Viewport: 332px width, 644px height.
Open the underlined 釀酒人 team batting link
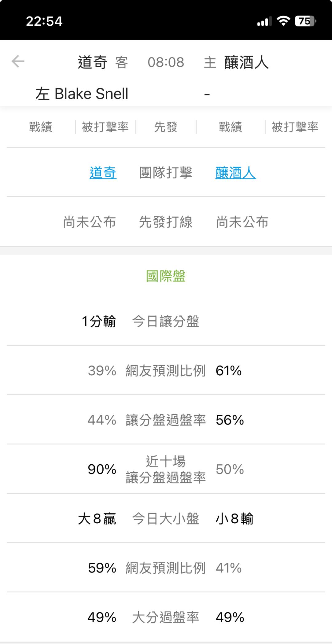(x=235, y=173)
